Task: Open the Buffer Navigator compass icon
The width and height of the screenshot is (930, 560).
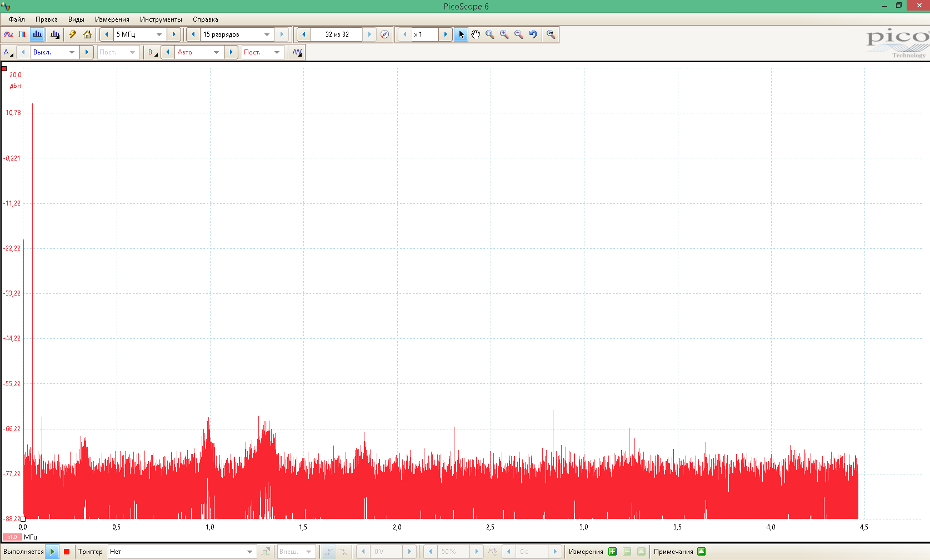Action: [384, 34]
